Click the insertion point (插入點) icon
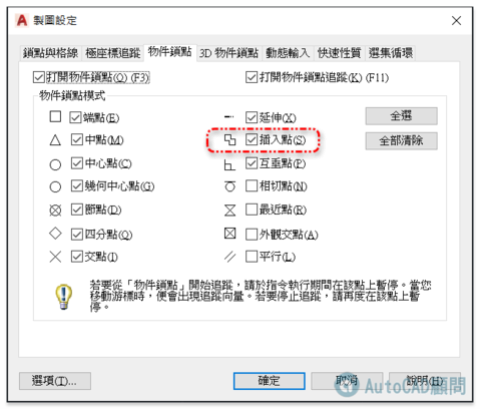Viewport: 480px width, 409px height. 230,140
